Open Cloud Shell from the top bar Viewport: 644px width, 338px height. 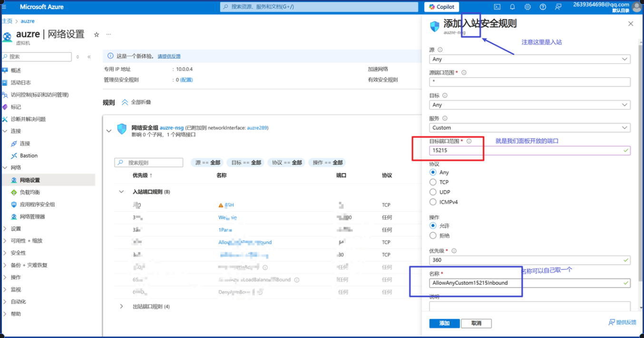(497, 7)
